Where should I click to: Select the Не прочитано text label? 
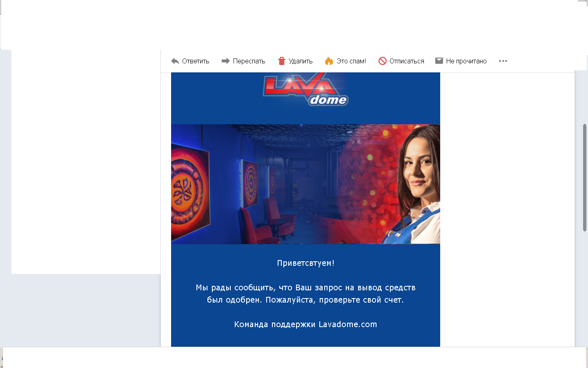(466, 61)
